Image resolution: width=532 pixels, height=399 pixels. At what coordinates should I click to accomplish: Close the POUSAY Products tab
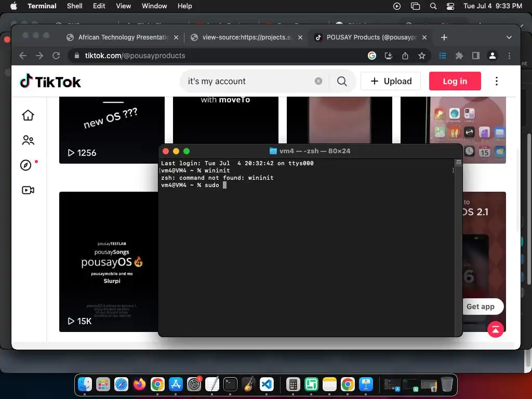click(424, 37)
